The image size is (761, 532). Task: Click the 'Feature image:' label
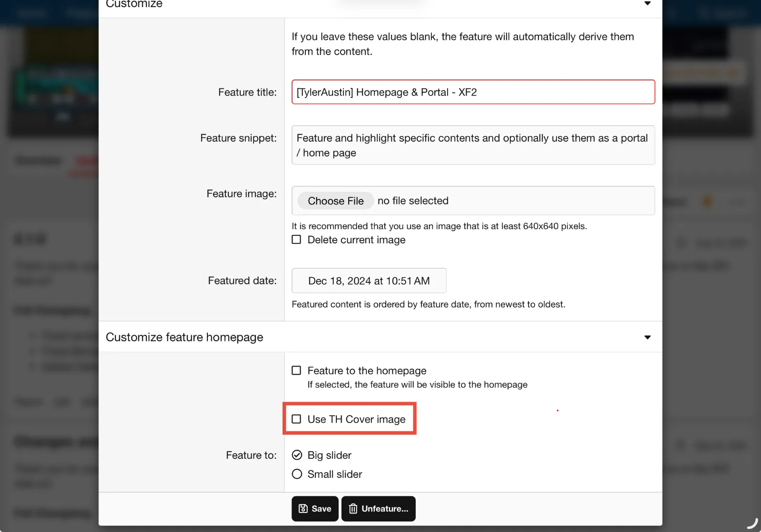(241, 193)
